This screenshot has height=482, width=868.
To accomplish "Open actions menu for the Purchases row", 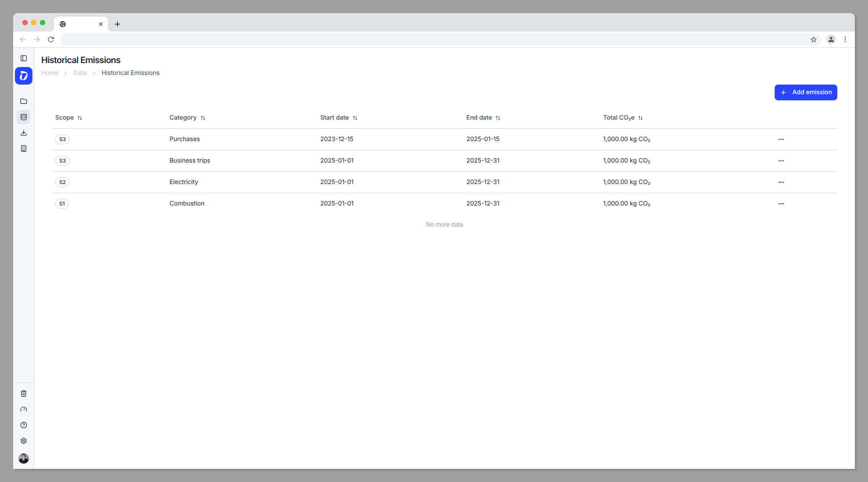I will [x=781, y=139].
